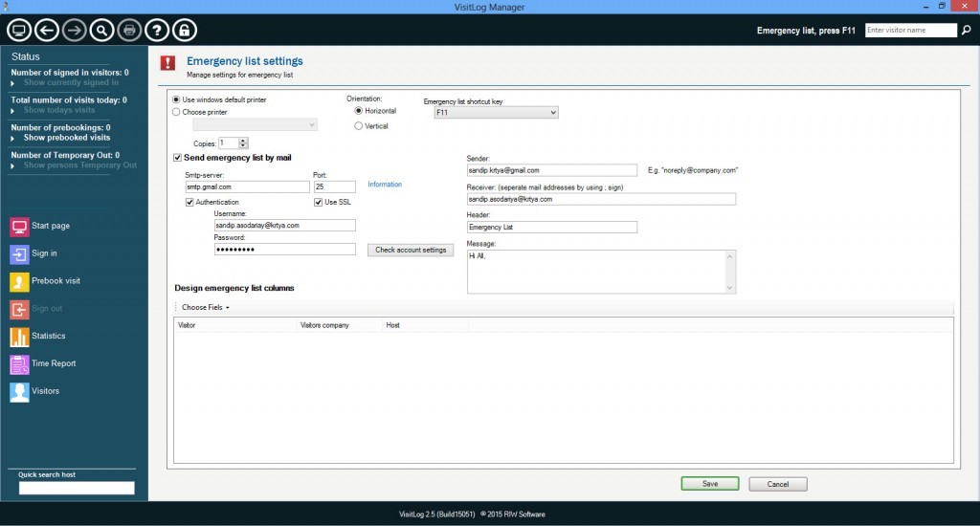The width and height of the screenshot is (980, 526).
Task: Click the Message box scrollbar down arrow
Action: point(729,288)
